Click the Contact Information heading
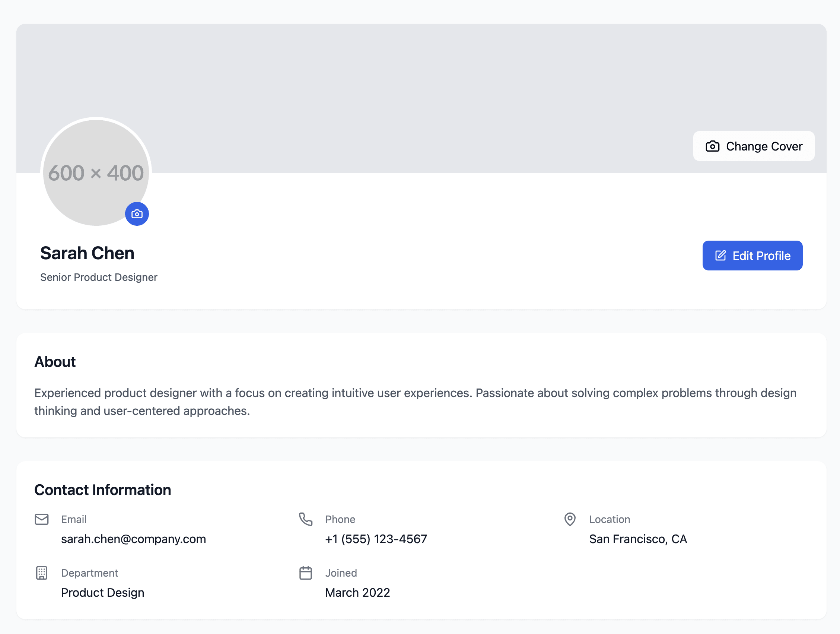Image resolution: width=840 pixels, height=634 pixels. [x=102, y=489]
